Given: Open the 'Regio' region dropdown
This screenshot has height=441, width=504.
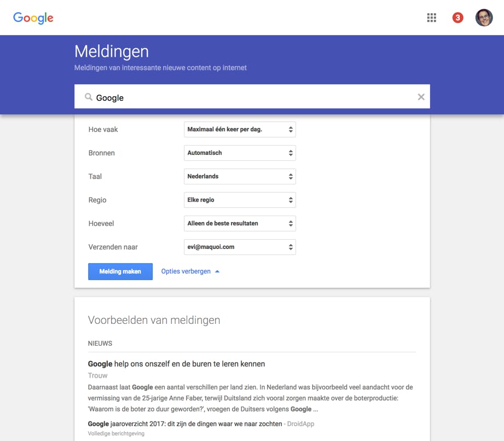Looking at the screenshot, I should tap(240, 200).
